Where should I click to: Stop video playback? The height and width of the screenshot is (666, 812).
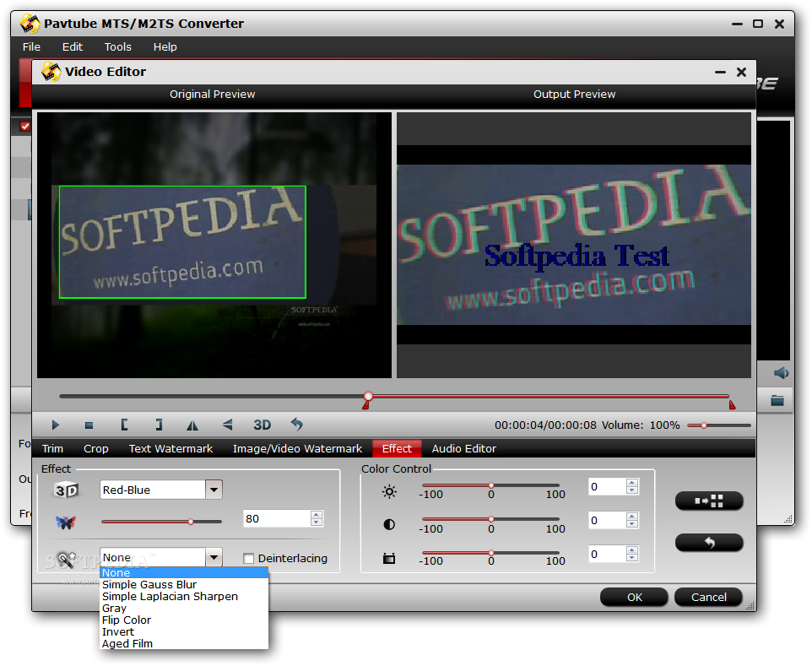click(89, 425)
